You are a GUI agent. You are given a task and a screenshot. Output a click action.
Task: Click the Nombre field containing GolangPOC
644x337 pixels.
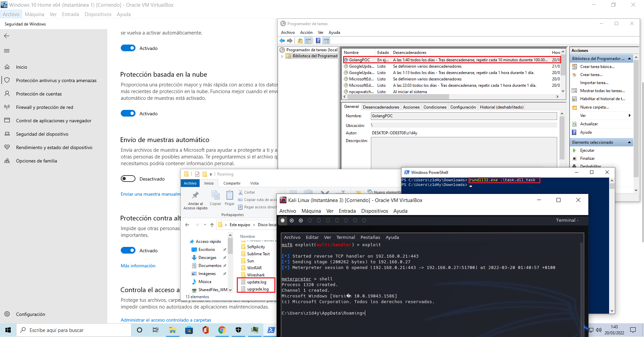click(464, 116)
